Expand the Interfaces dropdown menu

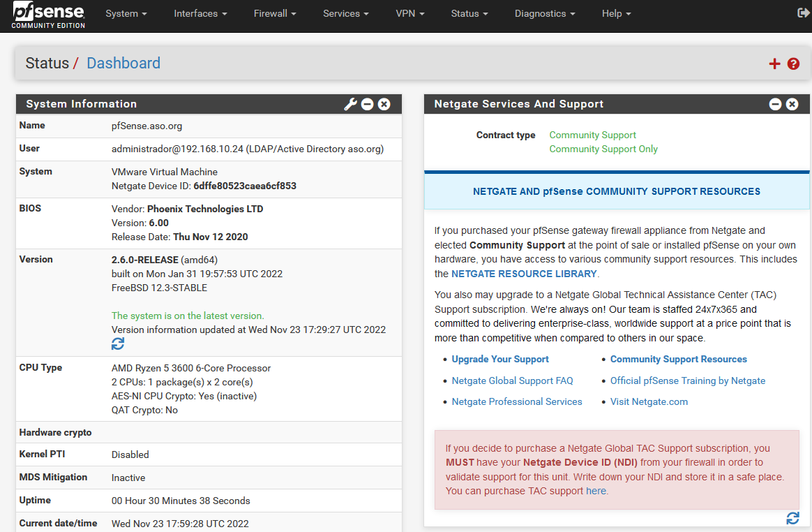click(x=200, y=13)
